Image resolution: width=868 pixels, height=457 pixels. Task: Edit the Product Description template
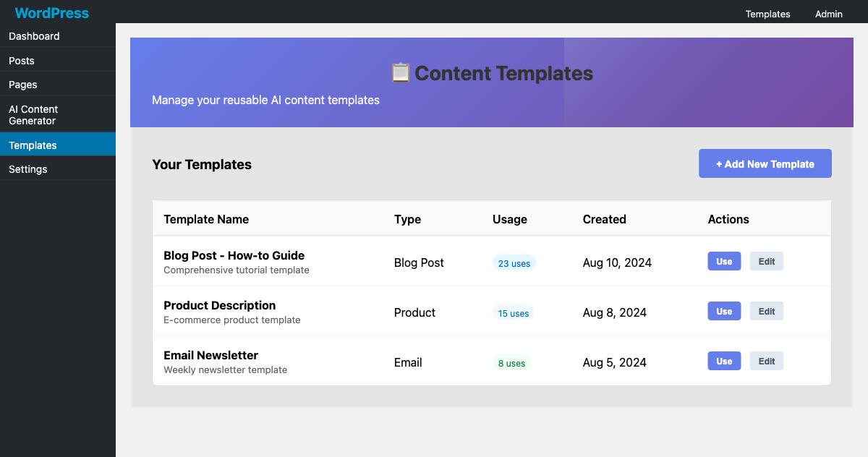[766, 311]
